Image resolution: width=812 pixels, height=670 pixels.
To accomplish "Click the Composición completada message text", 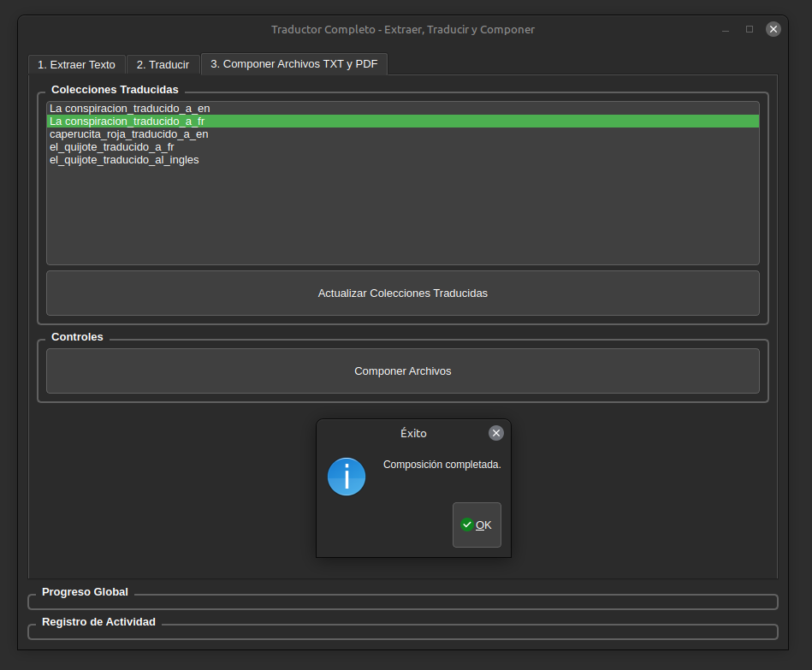I will tap(442, 465).
